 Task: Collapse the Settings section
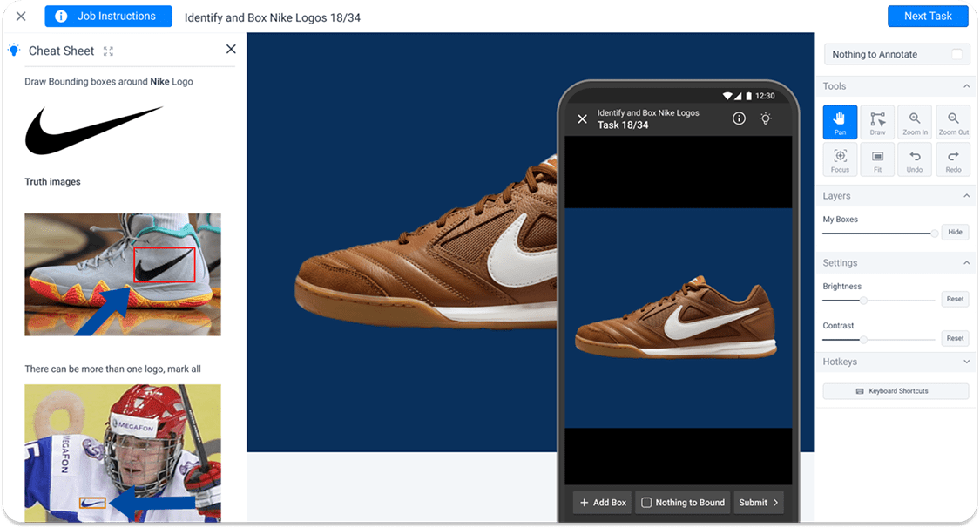point(965,262)
